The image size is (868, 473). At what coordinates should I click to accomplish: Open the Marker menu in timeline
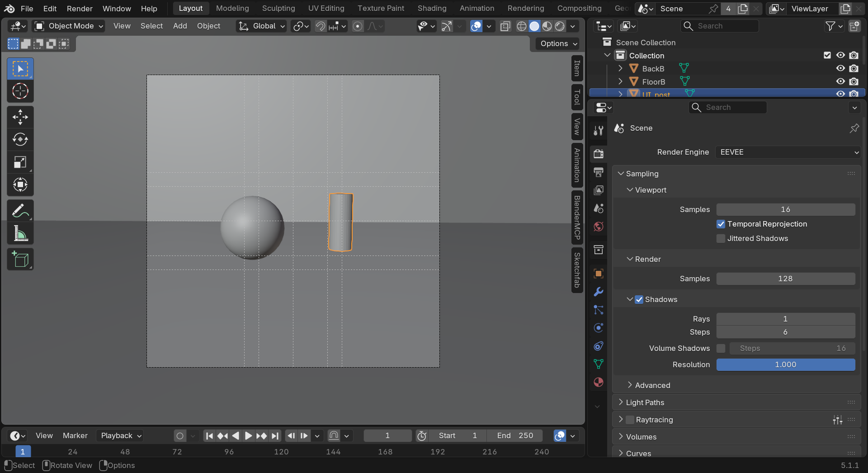(75, 435)
